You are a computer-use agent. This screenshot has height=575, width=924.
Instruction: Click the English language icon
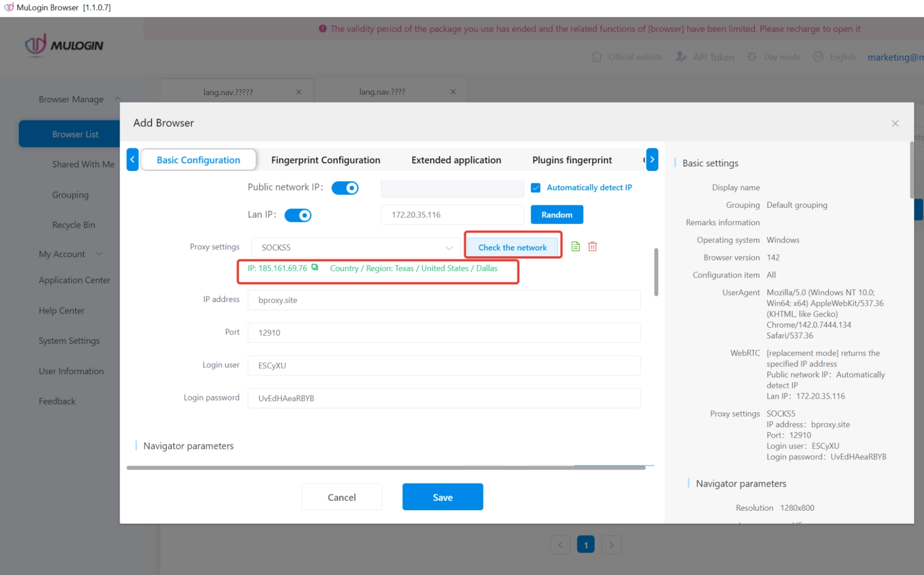(818, 56)
